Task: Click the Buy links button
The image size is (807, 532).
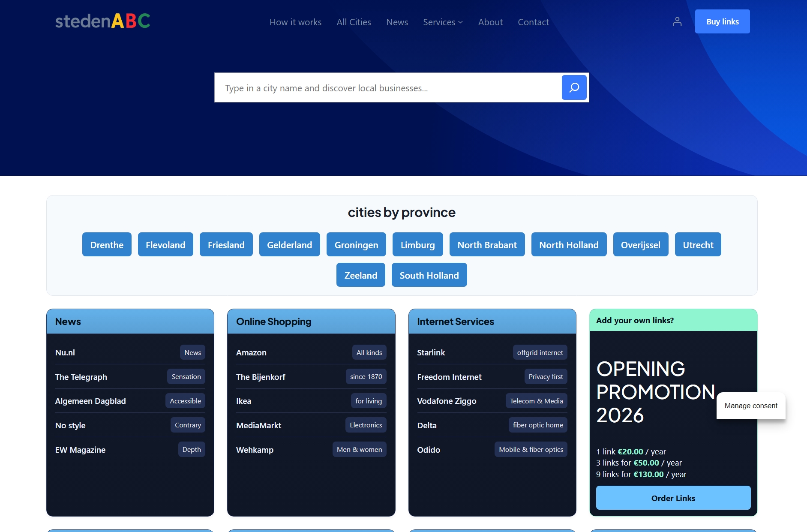Action: tap(723, 21)
